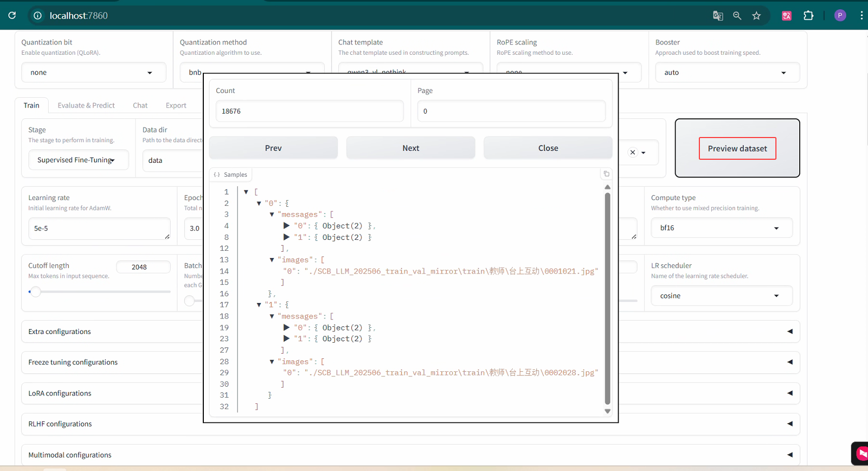The image size is (868, 471).
Task: Collapse the "1" sample object on line 17
Action: coord(259,305)
